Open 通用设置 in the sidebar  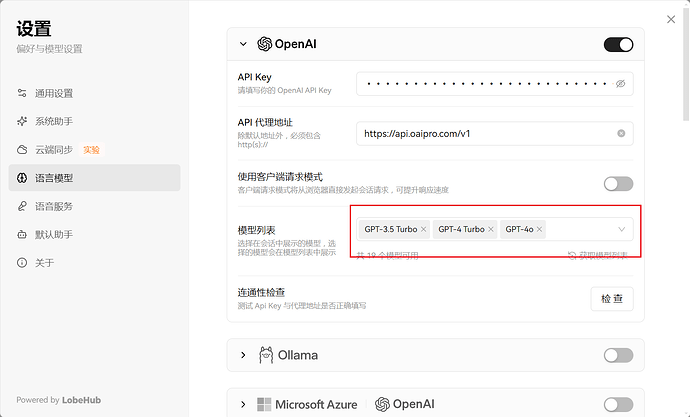click(x=94, y=93)
